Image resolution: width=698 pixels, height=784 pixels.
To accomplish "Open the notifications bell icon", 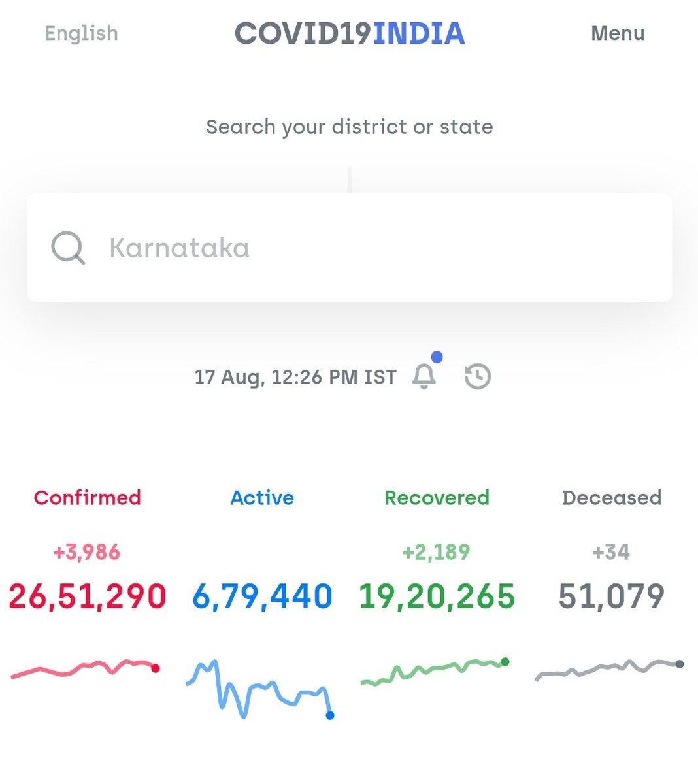I will coord(424,376).
